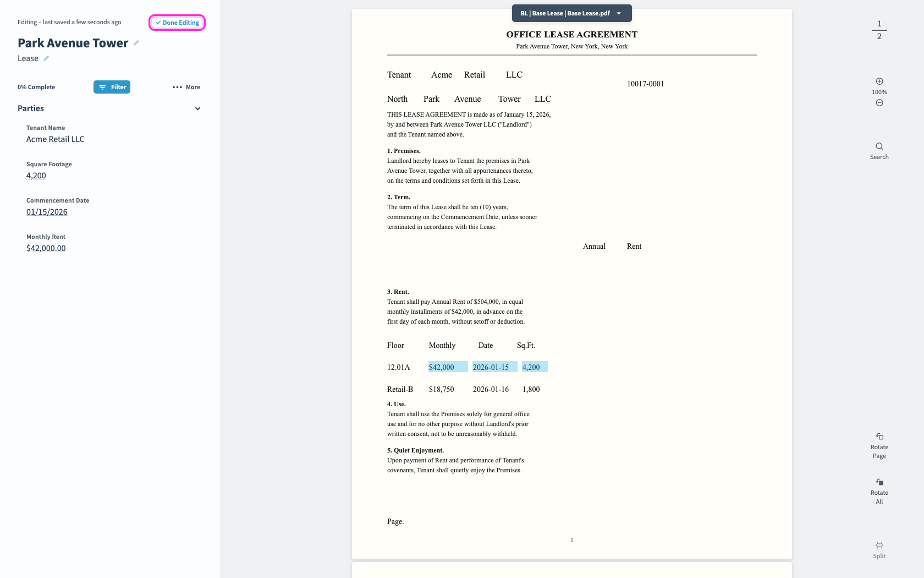Collapse the Parties section chevron
This screenshot has height=578, width=924.
point(197,108)
